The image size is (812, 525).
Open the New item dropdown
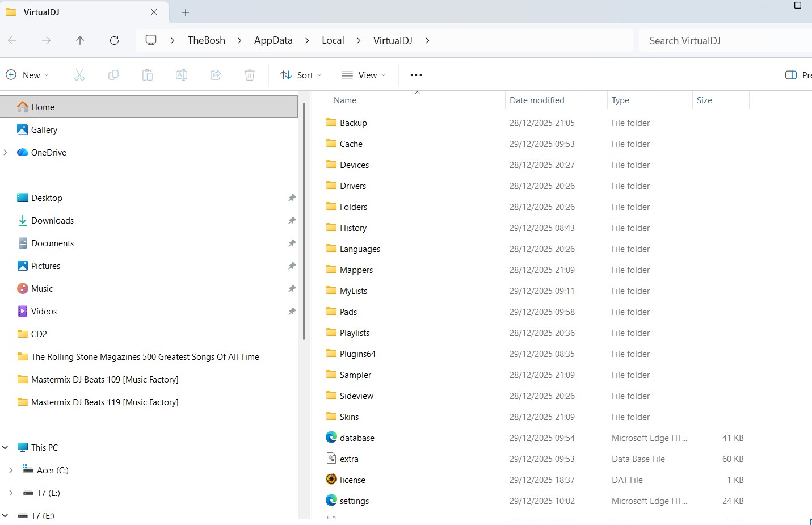coord(27,75)
